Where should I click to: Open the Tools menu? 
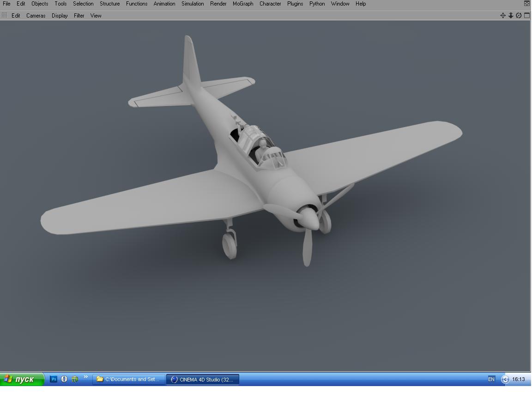(61, 4)
